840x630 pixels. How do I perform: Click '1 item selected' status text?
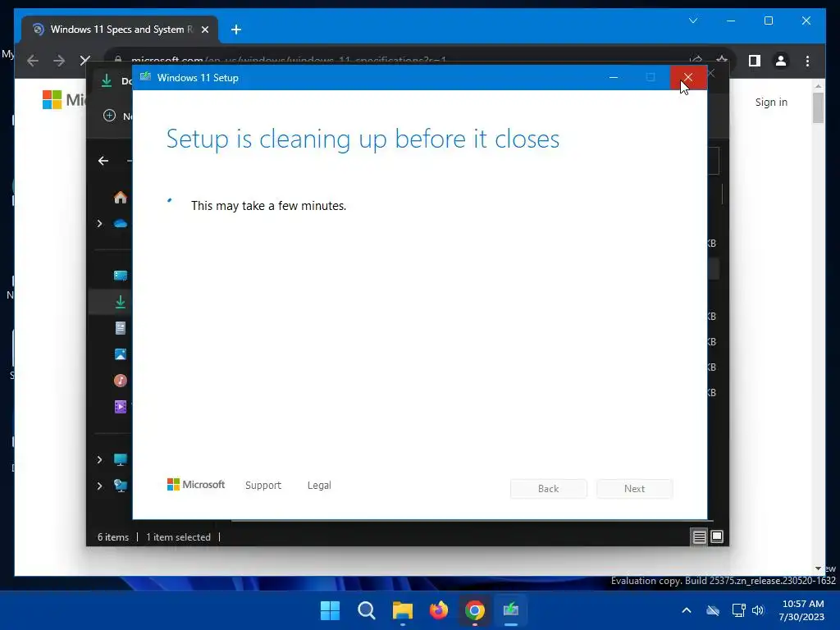point(178,536)
